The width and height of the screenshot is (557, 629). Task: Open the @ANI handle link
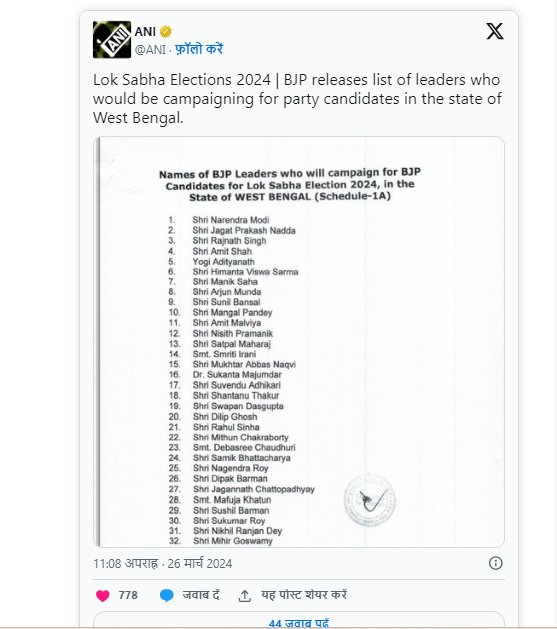tap(150, 50)
